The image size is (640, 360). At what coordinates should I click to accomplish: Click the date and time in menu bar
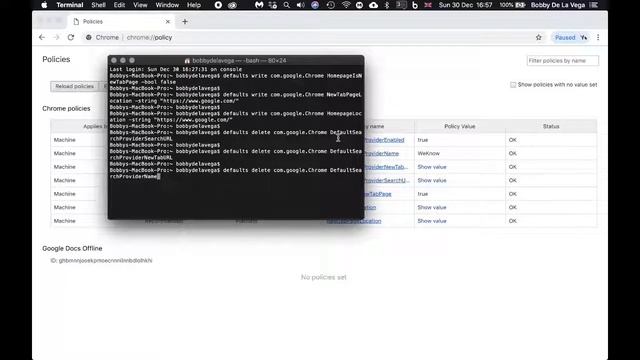click(x=465, y=5)
